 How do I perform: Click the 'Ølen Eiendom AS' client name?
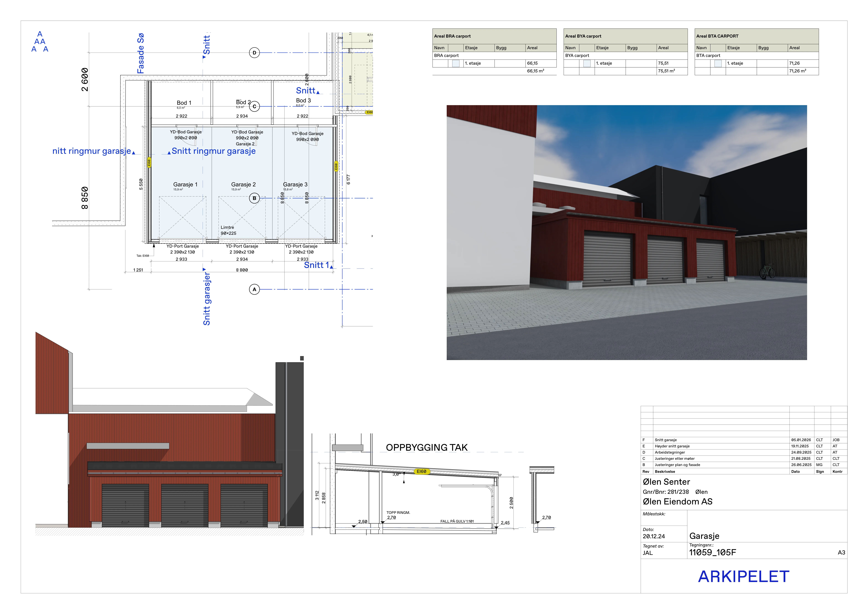(678, 502)
